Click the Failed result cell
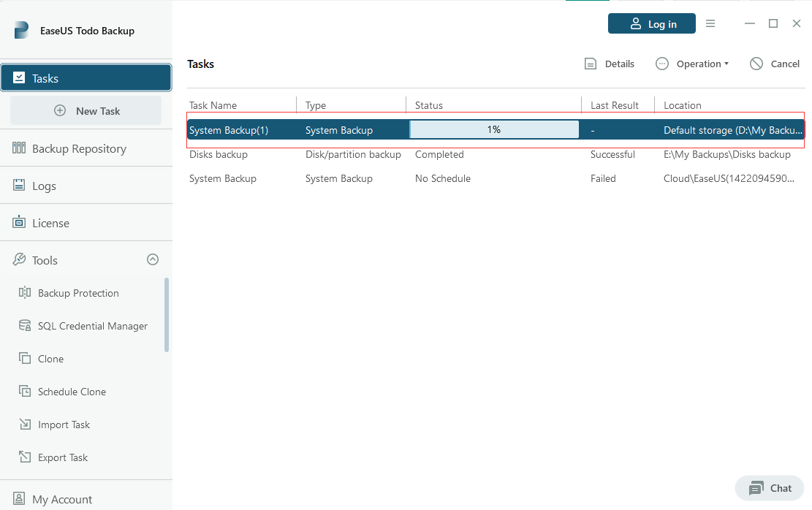This screenshot has width=812, height=510. (603, 178)
